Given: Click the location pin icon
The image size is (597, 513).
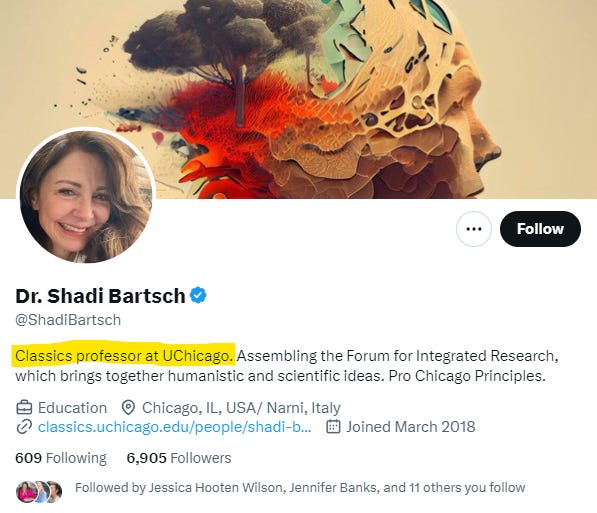Looking at the screenshot, I should (x=128, y=408).
